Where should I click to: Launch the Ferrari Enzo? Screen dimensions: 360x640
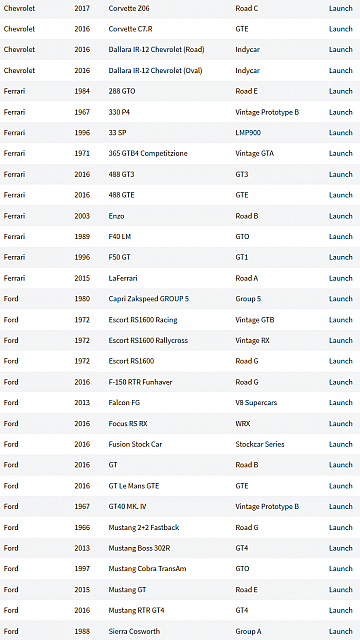tap(340, 216)
